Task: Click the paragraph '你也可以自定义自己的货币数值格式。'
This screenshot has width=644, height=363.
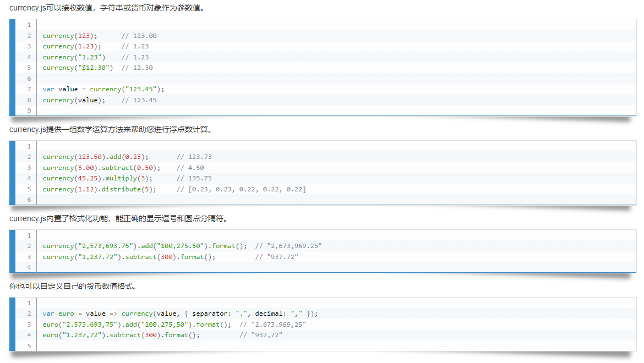Action: tap(73, 287)
